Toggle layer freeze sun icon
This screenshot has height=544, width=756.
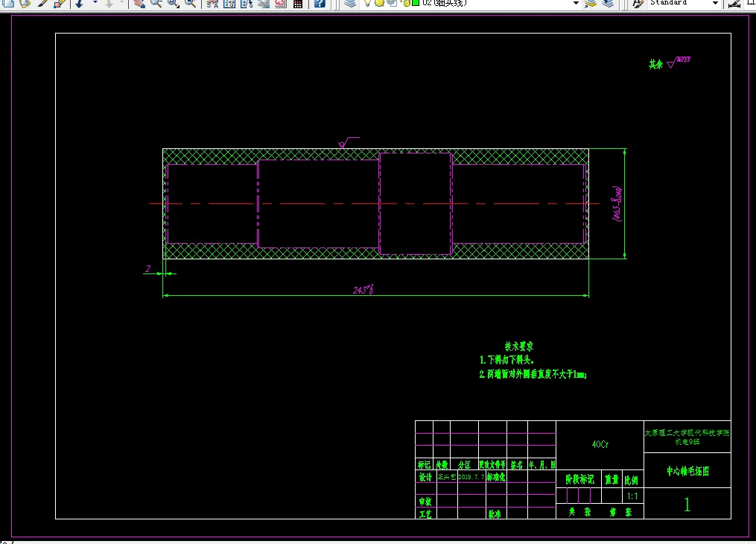pyautogui.click(x=379, y=3)
